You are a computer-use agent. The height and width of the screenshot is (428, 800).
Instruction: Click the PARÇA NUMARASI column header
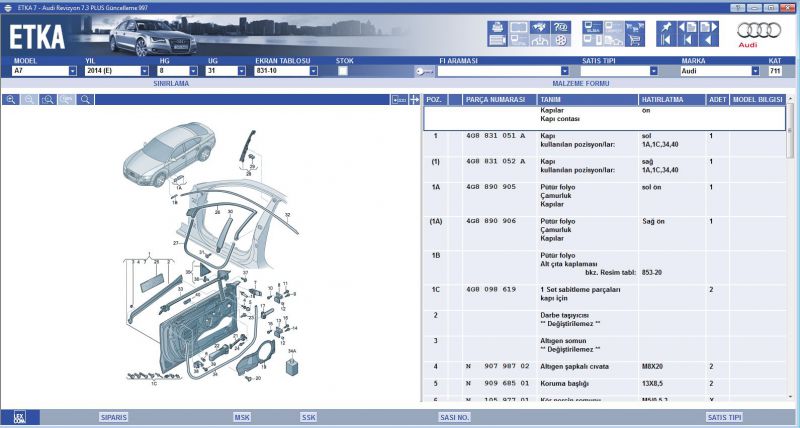(499, 99)
